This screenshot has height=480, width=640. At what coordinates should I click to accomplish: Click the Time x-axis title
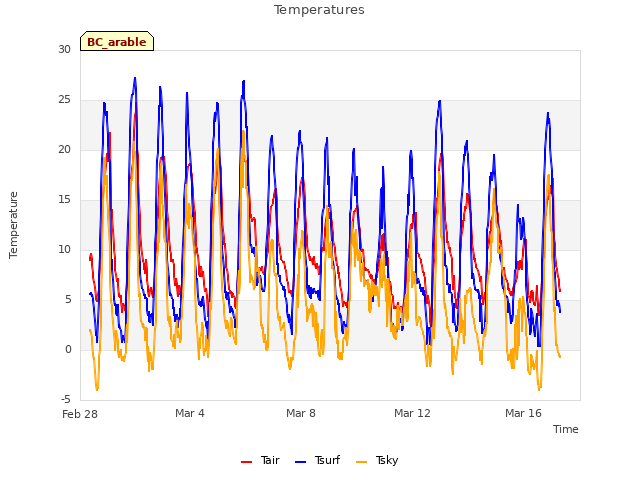click(566, 429)
